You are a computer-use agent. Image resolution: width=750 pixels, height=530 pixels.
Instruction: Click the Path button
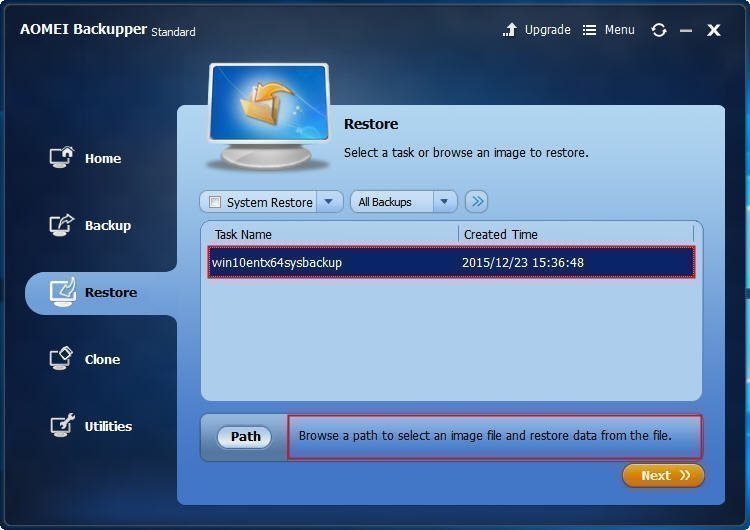[244, 437]
